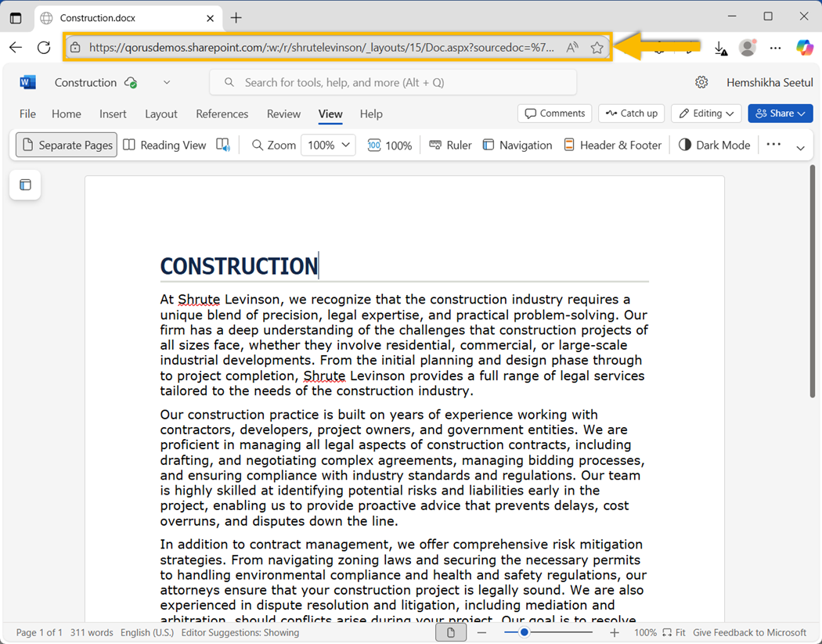Click zoom in plus icon in status bar
Viewport: 822px width, 644px height.
[x=615, y=632]
